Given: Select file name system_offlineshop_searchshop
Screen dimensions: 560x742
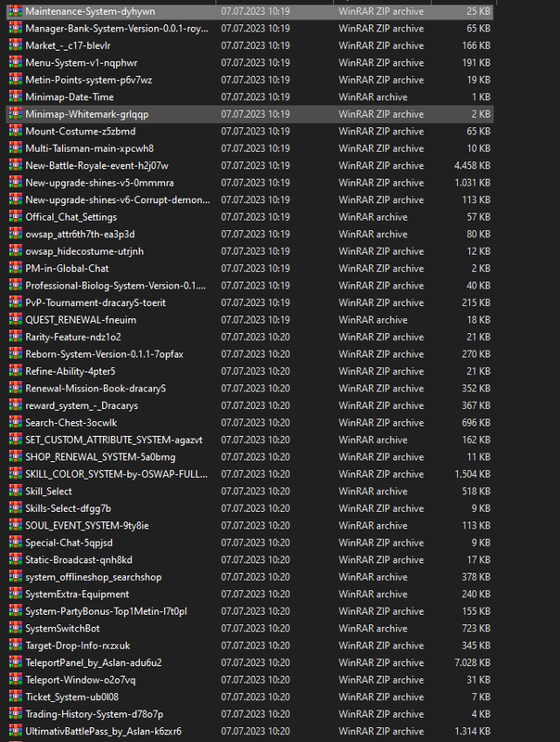Looking at the screenshot, I should [93, 577].
